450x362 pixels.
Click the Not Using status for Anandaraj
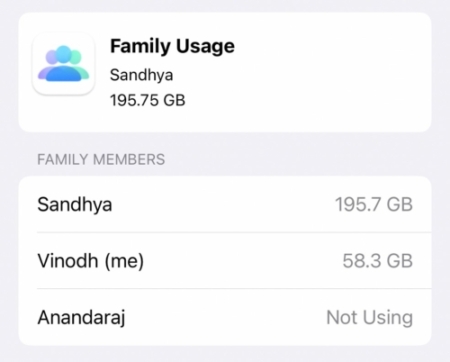[x=369, y=317]
